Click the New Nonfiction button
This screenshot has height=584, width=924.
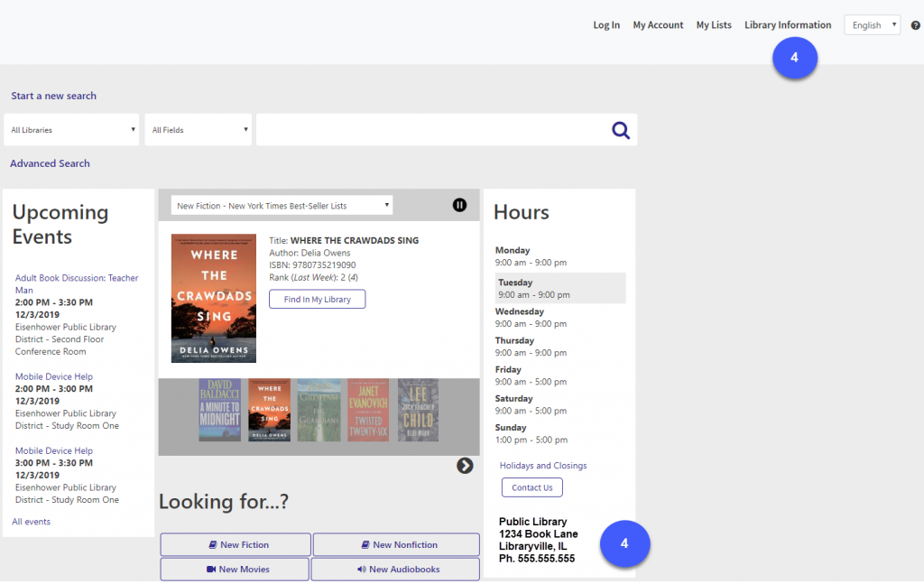pos(396,545)
